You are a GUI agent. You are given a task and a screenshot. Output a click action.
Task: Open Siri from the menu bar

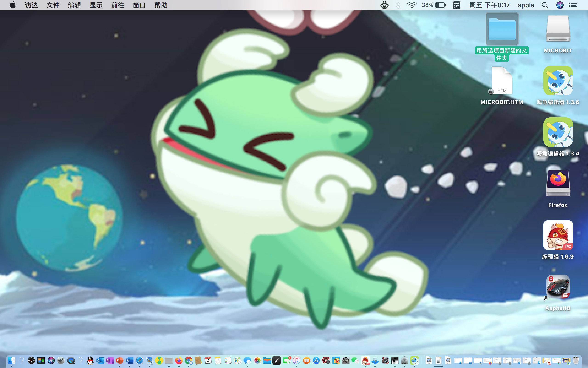[x=560, y=5]
